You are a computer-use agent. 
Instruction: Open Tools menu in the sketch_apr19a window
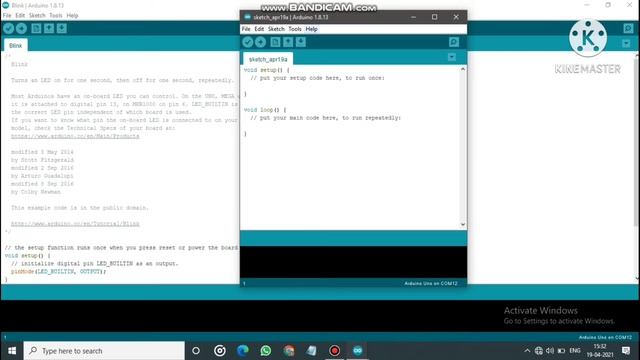pyautogui.click(x=295, y=29)
